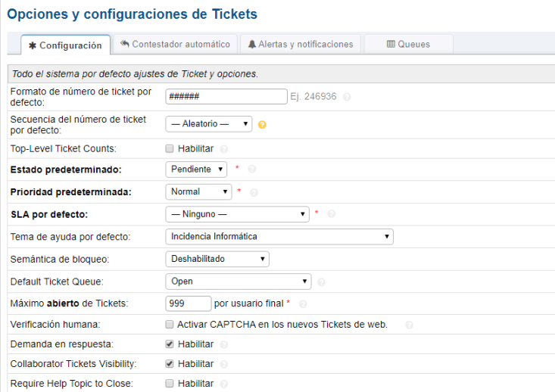Click the ticket number format input field

coord(226,96)
